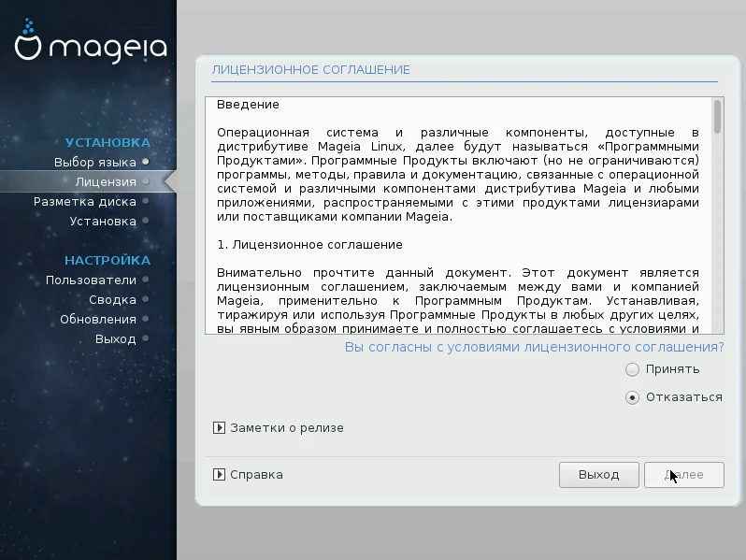Click the paragraph starting with Операционная система

[x=458, y=175]
